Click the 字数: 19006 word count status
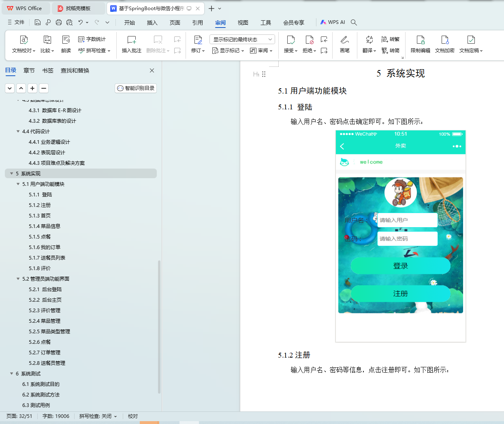Viewport: 504px width, 424px height. [x=56, y=416]
